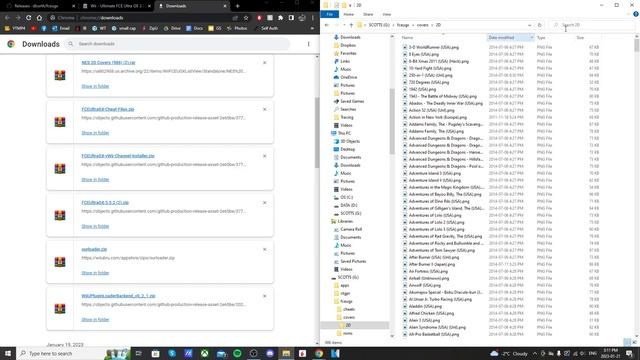Reload the Chrome Downloads page
Viewport: 640px width, 360px height.
tap(28, 18)
